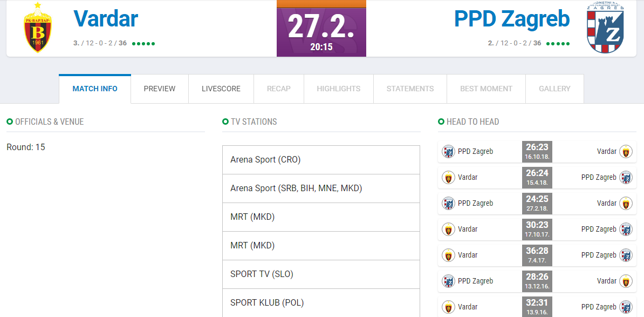Go to the HIGHLIGHTS tab
The image size is (644, 317).
(338, 89)
